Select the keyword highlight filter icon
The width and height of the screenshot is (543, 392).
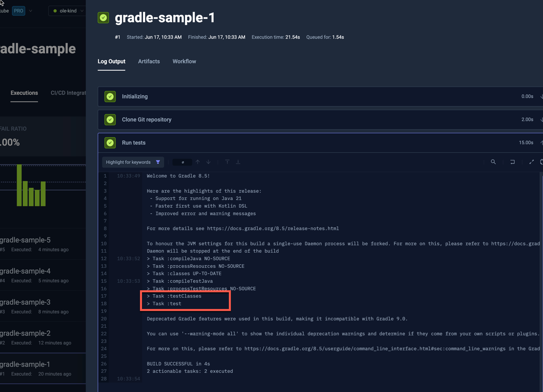click(158, 162)
